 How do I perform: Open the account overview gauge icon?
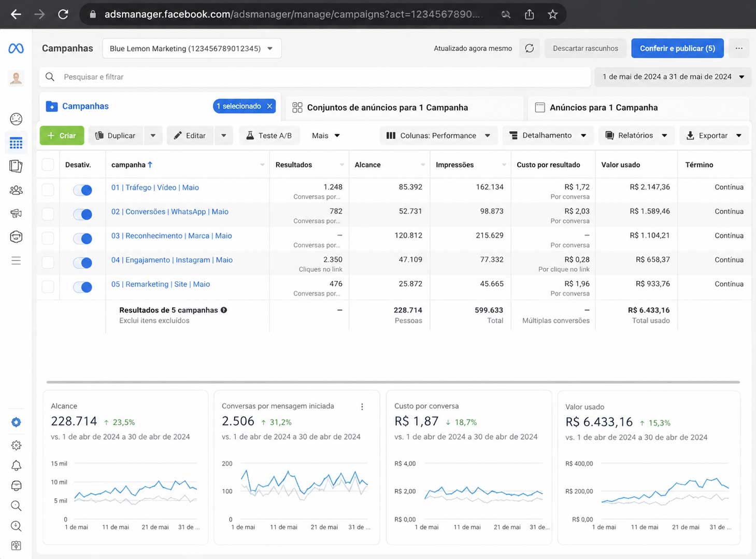click(16, 119)
